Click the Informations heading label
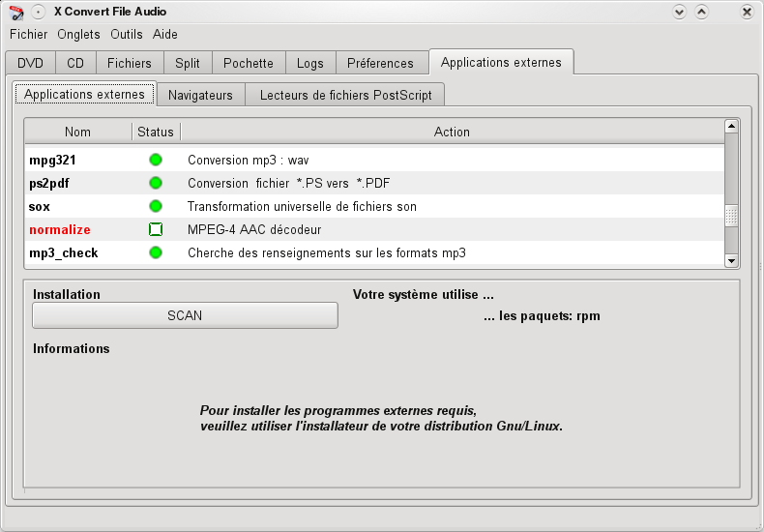Image resolution: width=764 pixels, height=532 pixels. [72, 349]
